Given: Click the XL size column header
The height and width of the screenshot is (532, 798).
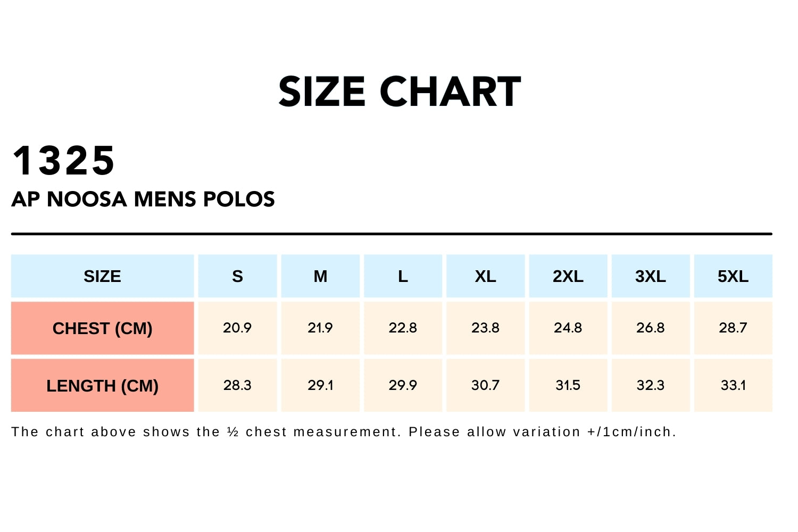Looking at the screenshot, I should click(x=485, y=276).
